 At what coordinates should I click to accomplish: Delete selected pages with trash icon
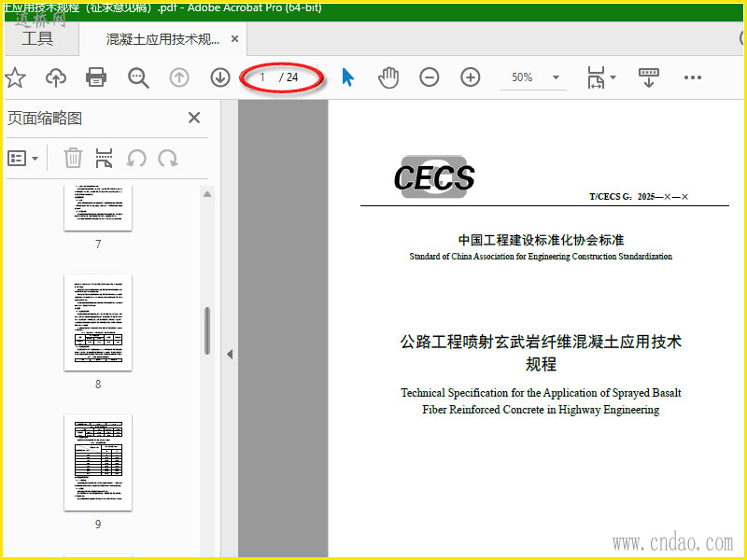(x=73, y=158)
